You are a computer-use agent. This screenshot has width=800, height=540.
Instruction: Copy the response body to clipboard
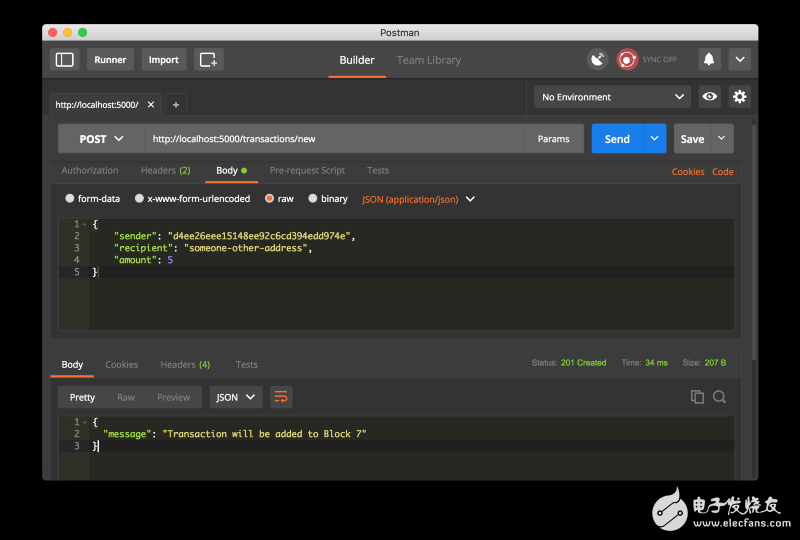(x=697, y=397)
